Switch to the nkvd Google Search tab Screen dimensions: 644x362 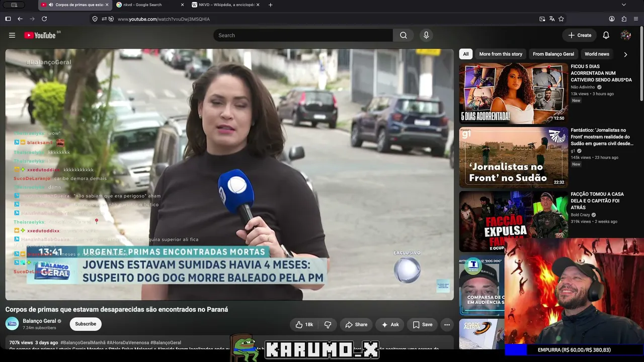tap(149, 5)
